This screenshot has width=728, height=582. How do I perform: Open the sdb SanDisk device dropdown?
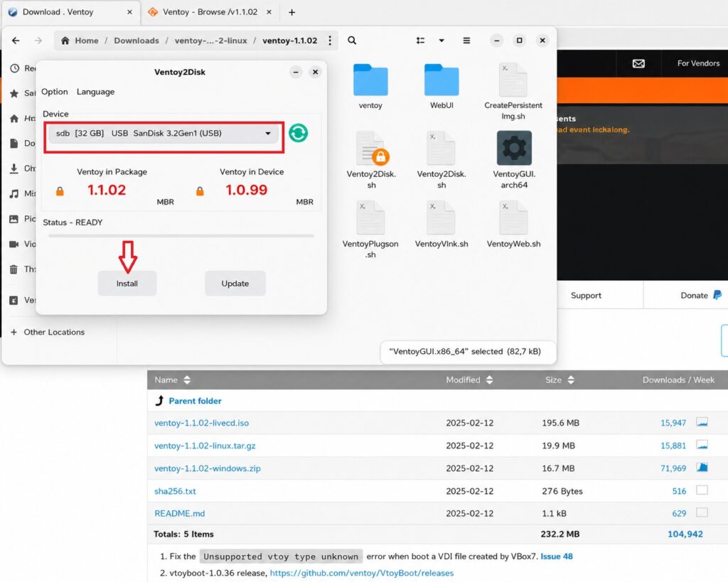[x=164, y=134]
